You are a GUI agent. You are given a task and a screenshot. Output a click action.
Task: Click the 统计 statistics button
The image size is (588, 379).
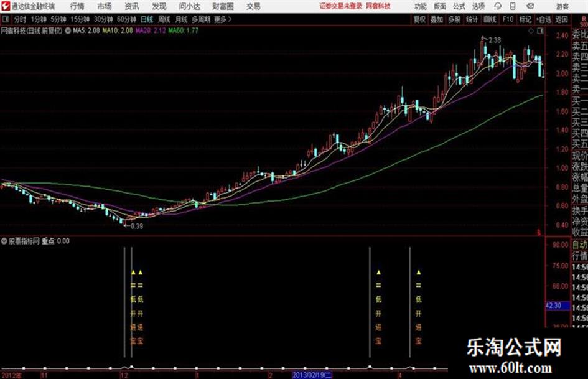click(x=472, y=19)
